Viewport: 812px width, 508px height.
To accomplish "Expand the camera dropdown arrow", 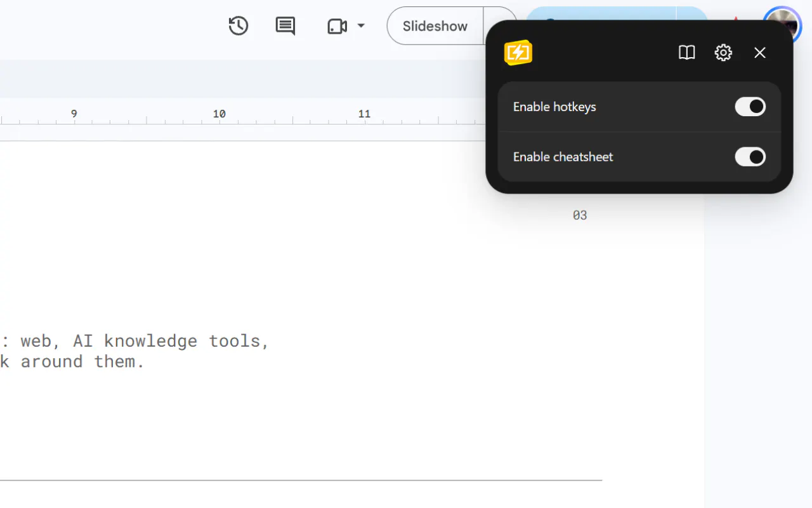I will (x=361, y=26).
